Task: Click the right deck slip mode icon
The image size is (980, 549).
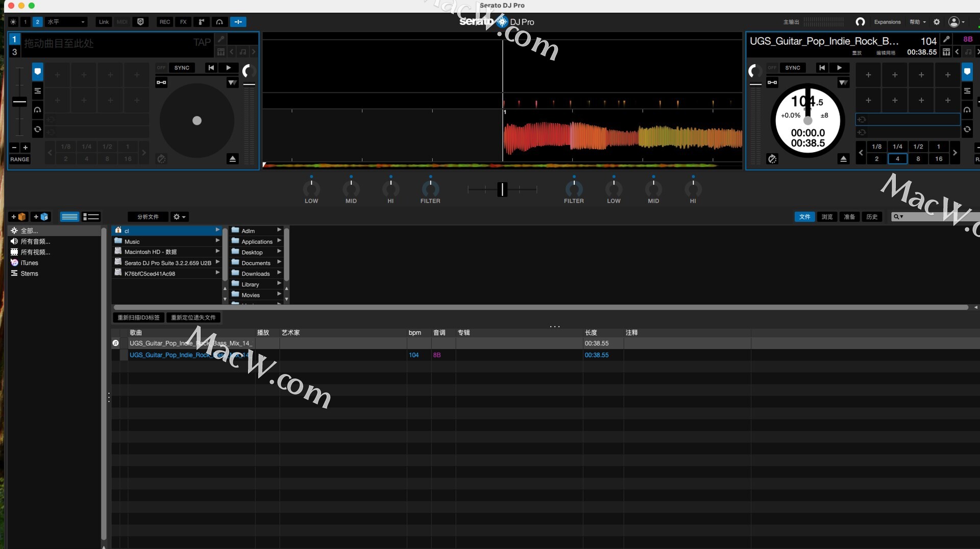Action: pos(772,159)
